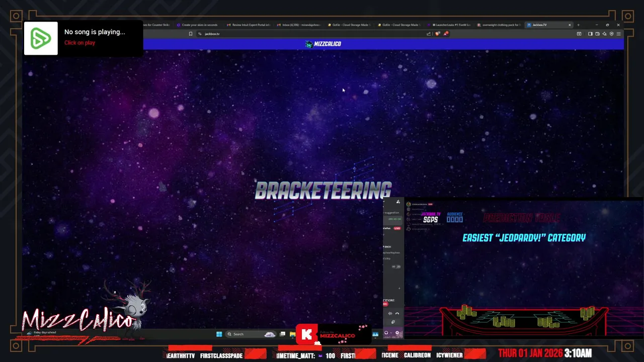644x362 pixels.
Task: Click the 'EASIEST "JEOPARDY!" CATEGORY' prompt text
Action: coord(524,238)
